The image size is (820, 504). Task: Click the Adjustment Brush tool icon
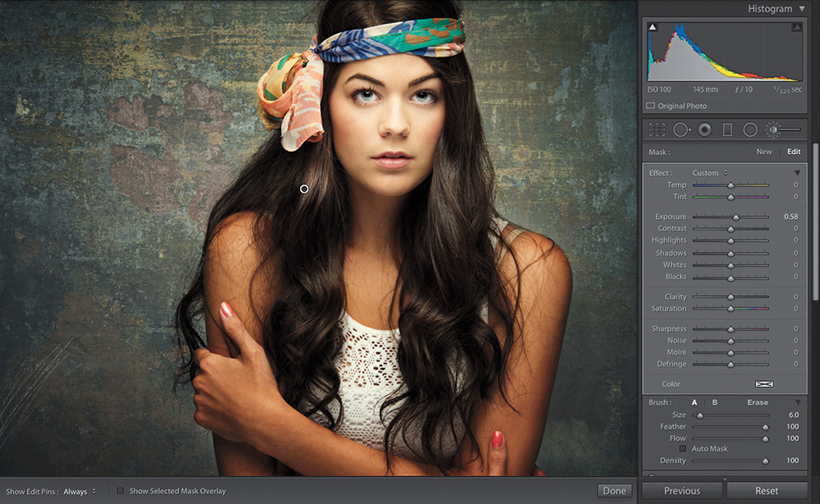point(773,129)
